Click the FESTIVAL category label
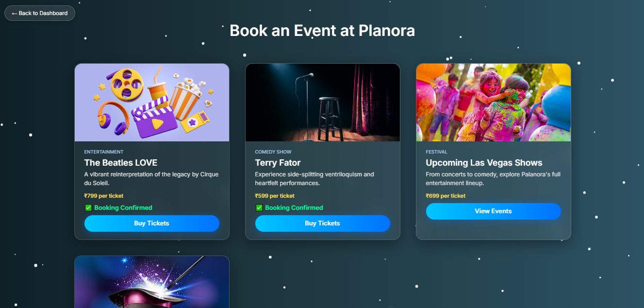The width and height of the screenshot is (644, 308). pyautogui.click(x=436, y=152)
